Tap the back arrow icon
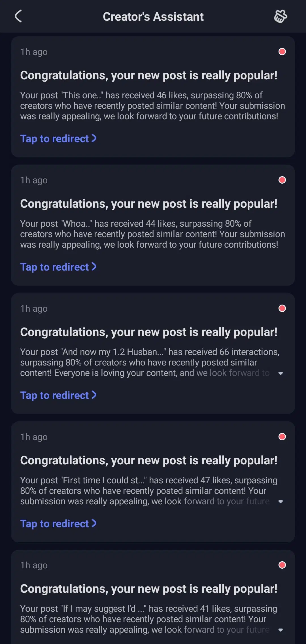 point(18,16)
